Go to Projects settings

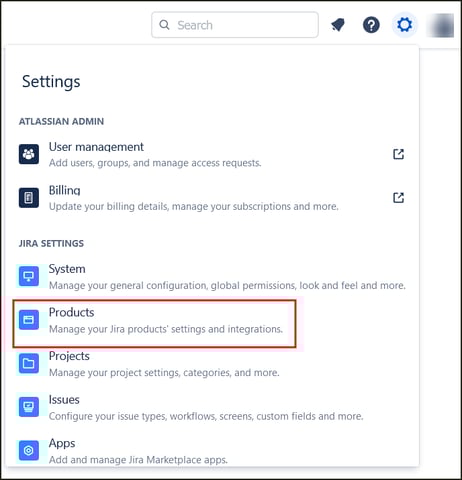pyautogui.click(x=212, y=363)
